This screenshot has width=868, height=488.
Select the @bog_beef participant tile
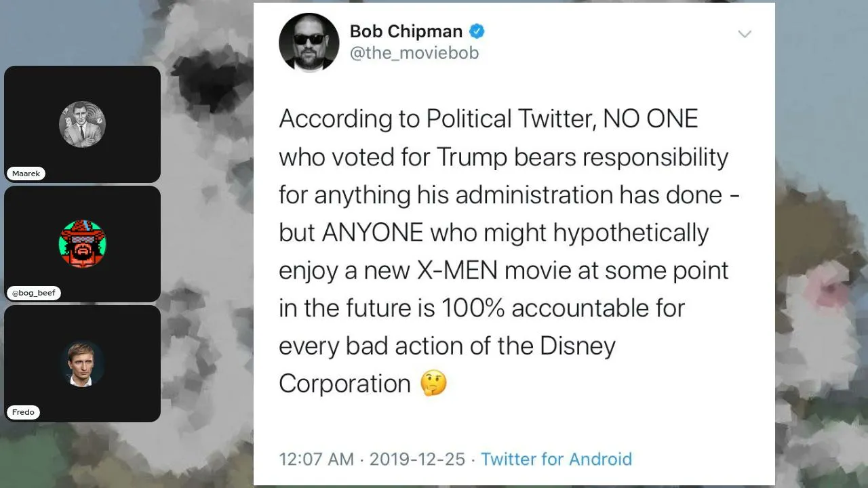(x=82, y=244)
